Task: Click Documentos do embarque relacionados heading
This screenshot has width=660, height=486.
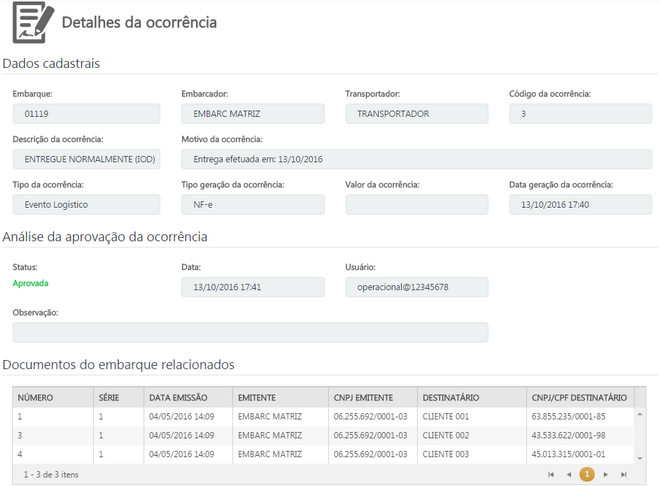Action: (118, 364)
